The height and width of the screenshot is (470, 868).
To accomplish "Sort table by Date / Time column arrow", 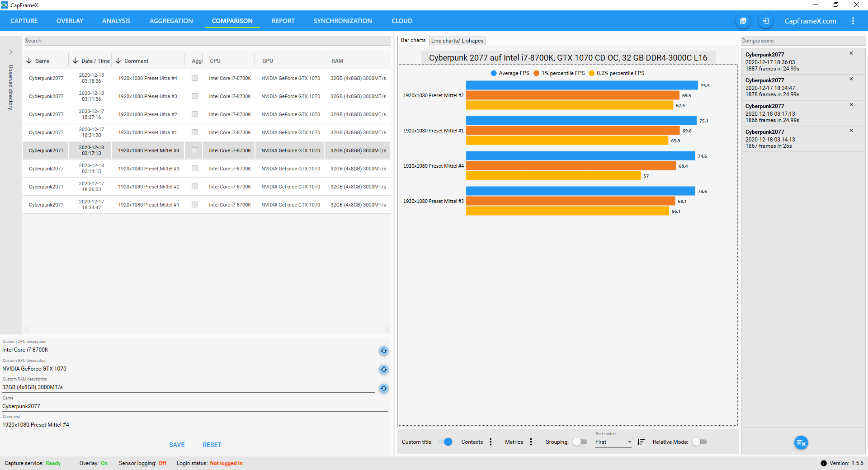I will click(75, 61).
